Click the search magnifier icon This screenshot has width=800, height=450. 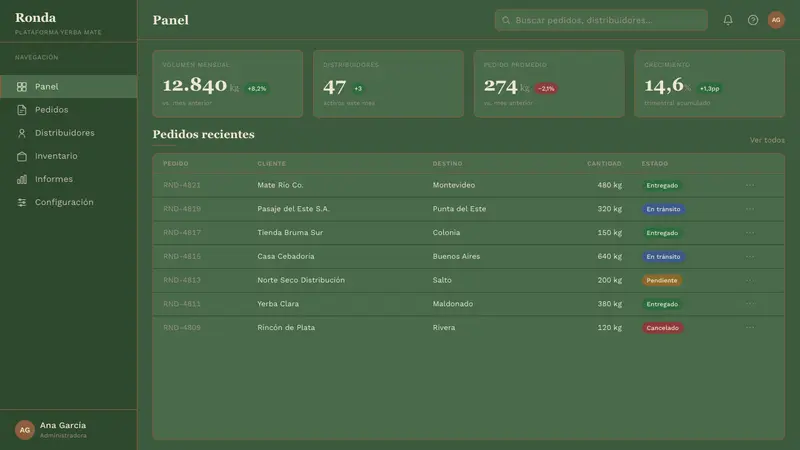point(506,20)
